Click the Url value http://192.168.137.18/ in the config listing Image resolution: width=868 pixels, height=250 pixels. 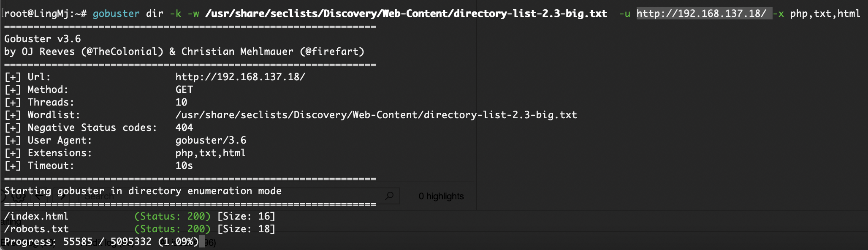pyautogui.click(x=240, y=77)
